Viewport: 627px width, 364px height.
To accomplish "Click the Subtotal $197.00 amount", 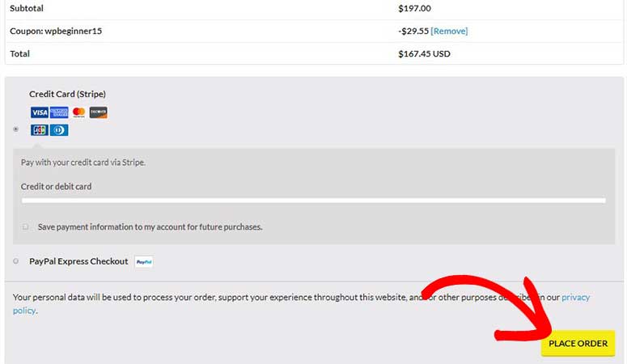I will point(415,8).
